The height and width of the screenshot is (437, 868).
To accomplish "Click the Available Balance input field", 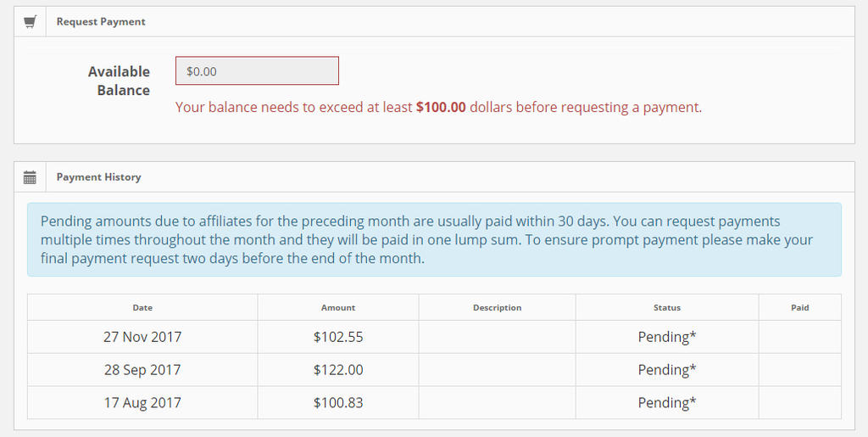I will point(257,71).
